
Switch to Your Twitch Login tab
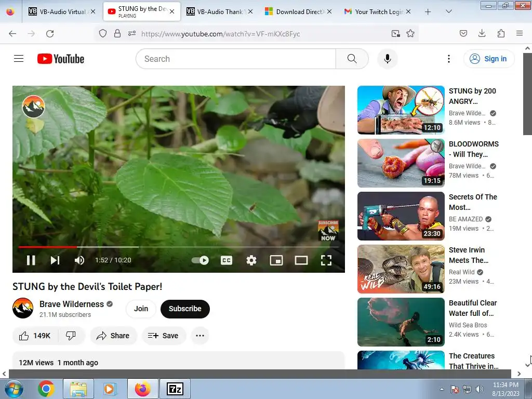click(377, 11)
